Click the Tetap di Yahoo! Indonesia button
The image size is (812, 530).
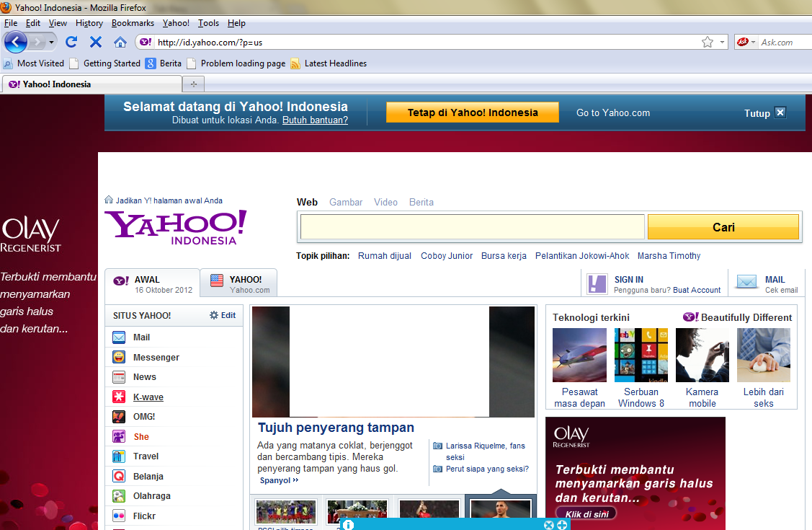click(x=473, y=112)
